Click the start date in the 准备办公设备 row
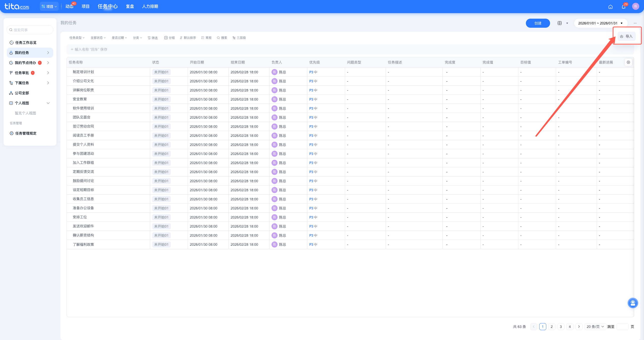 tap(204, 208)
